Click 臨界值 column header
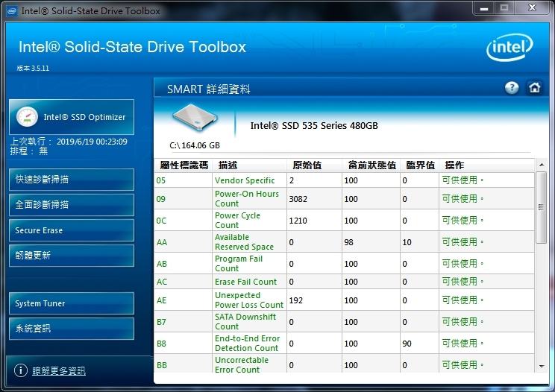 420,165
